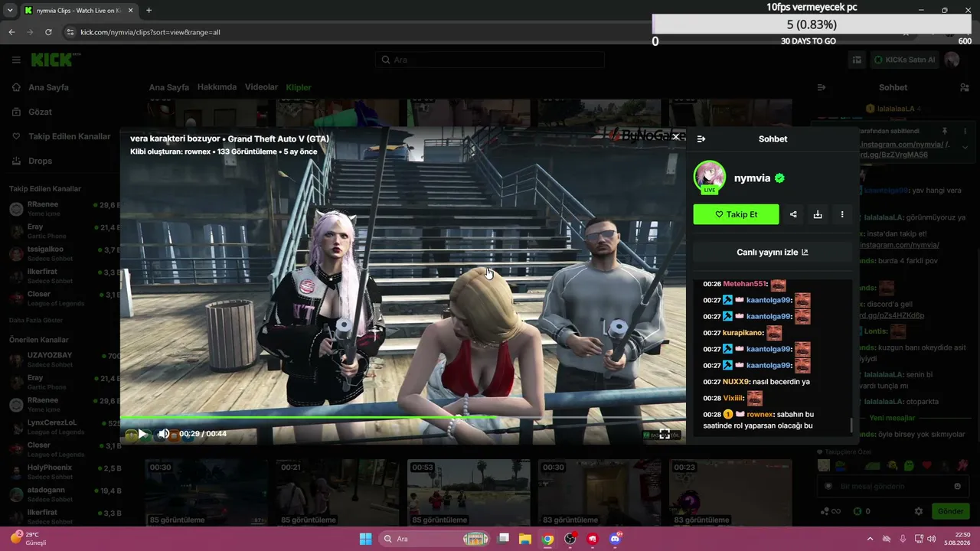Image resolution: width=980 pixels, height=551 pixels.
Task: Open RRaenee channel in followed list
Action: (64, 209)
